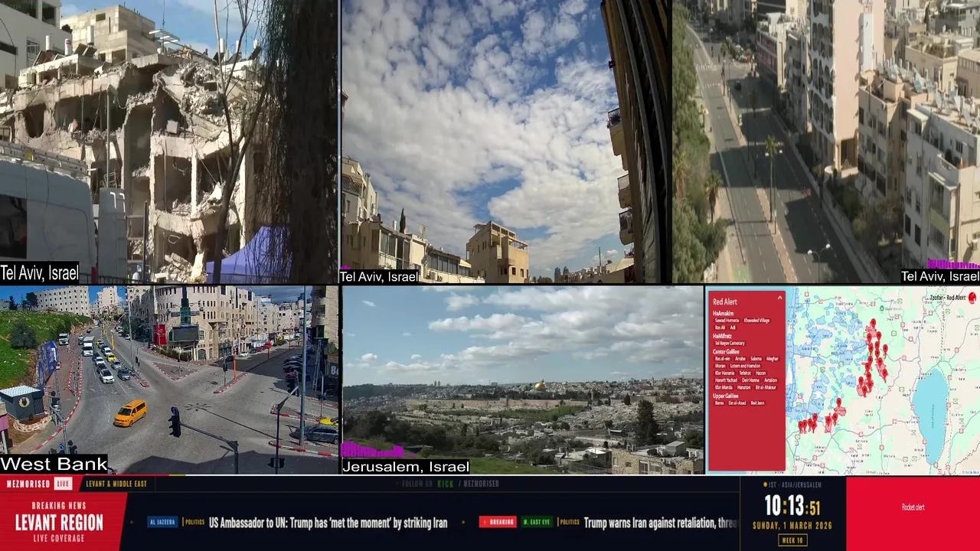Click the Maghar alert tag
This screenshot has width=980, height=551.
point(773,359)
